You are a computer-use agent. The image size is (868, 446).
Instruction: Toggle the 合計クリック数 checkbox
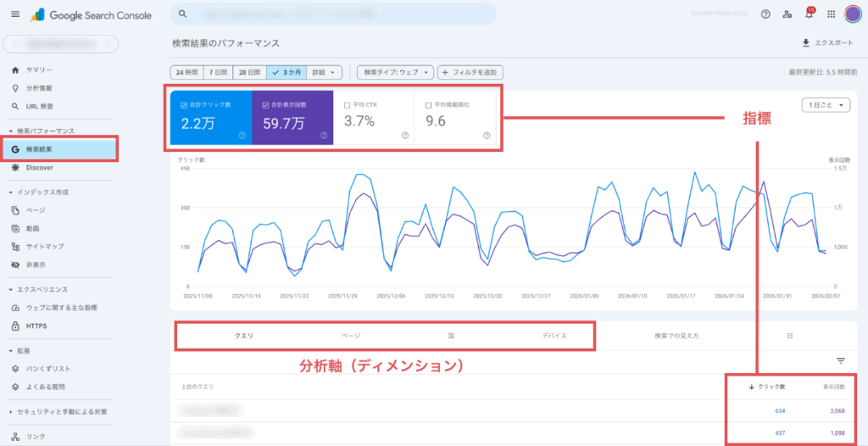click(183, 104)
